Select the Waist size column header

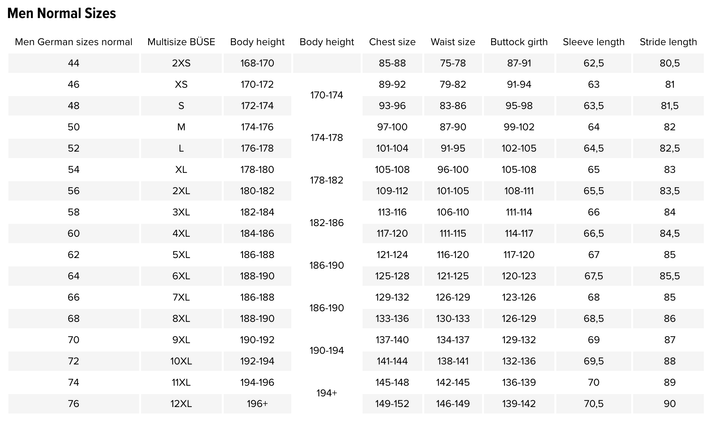[453, 42]
